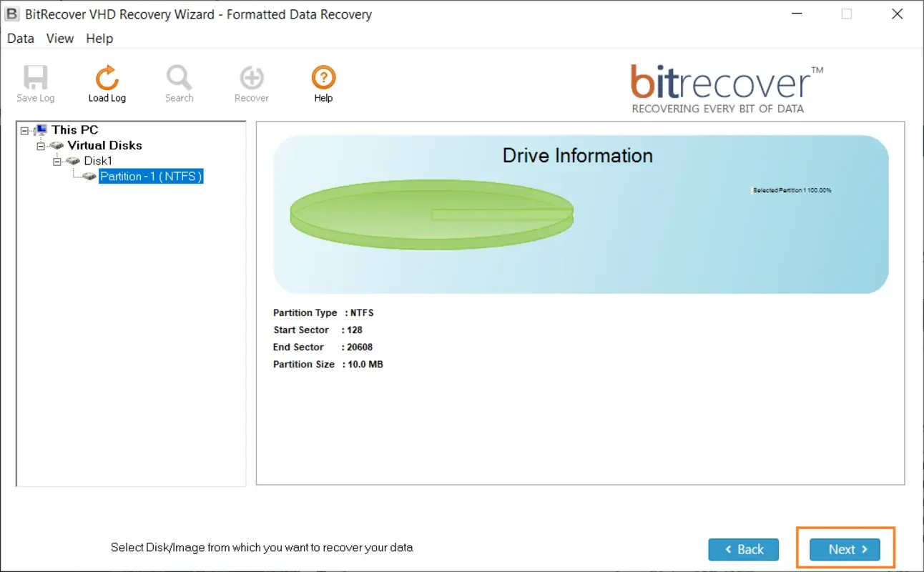Collapse the Disk1 tree node
The height and width of the screenshot is (572, 924).
57,162
